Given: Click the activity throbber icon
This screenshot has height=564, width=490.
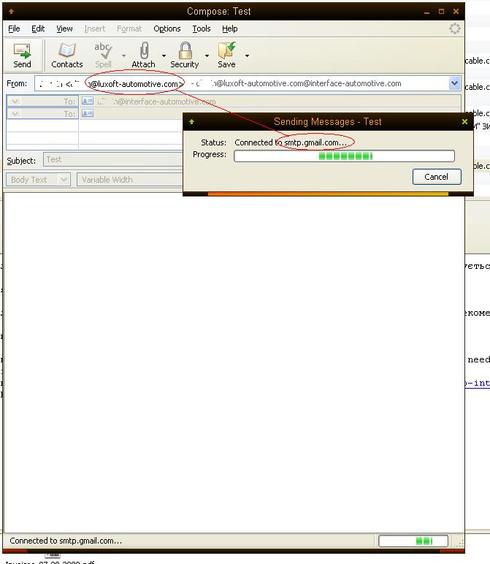Looking at the screenshot, I should coord(455,28).
